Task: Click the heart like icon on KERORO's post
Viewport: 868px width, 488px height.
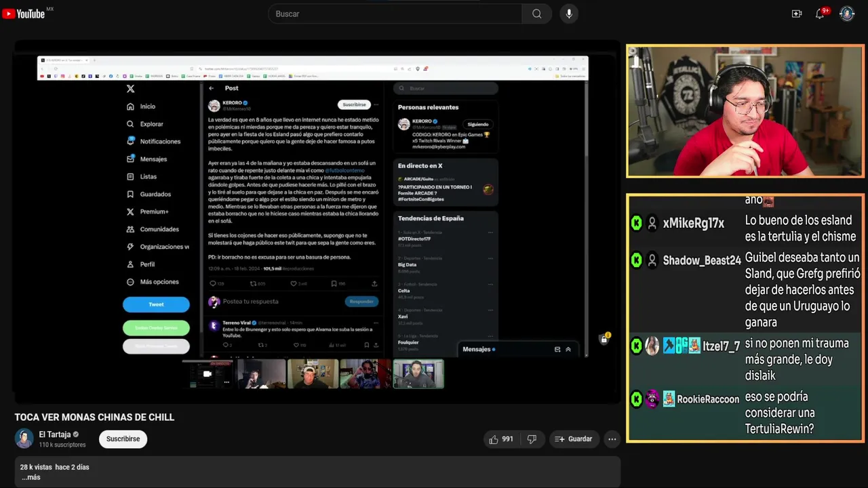Action: [294, 284]
